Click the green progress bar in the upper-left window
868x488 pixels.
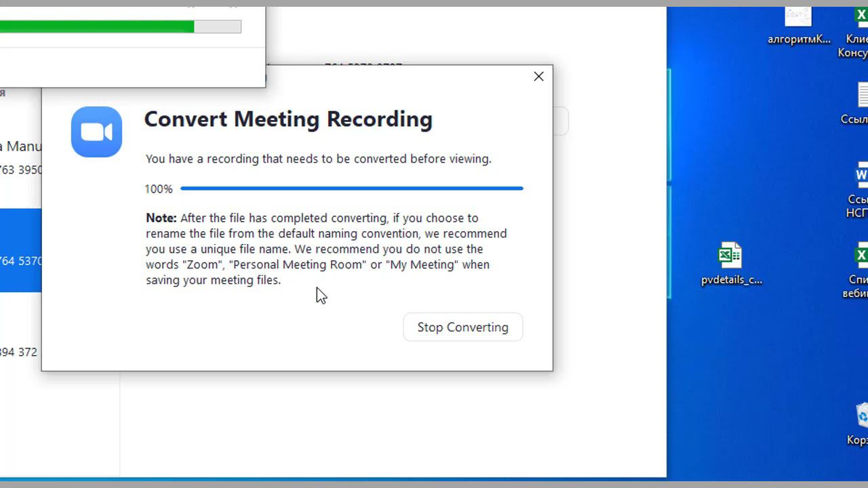coord(121,26)
